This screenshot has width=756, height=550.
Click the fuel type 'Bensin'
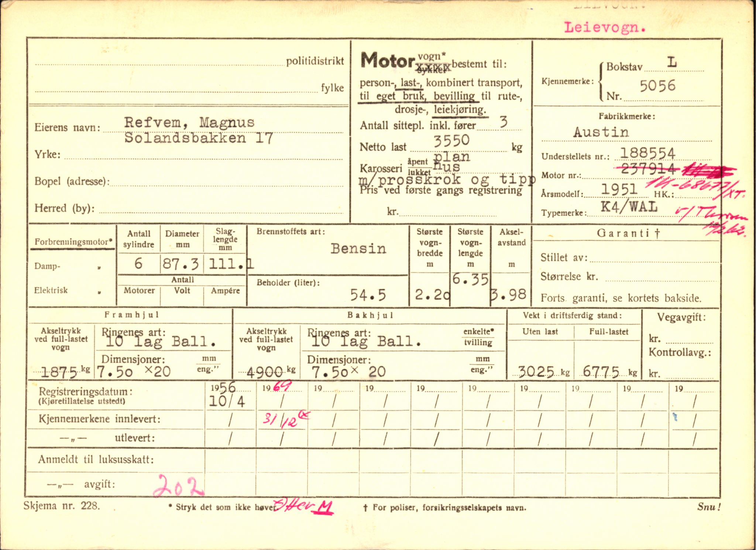[x=358, y=249]
